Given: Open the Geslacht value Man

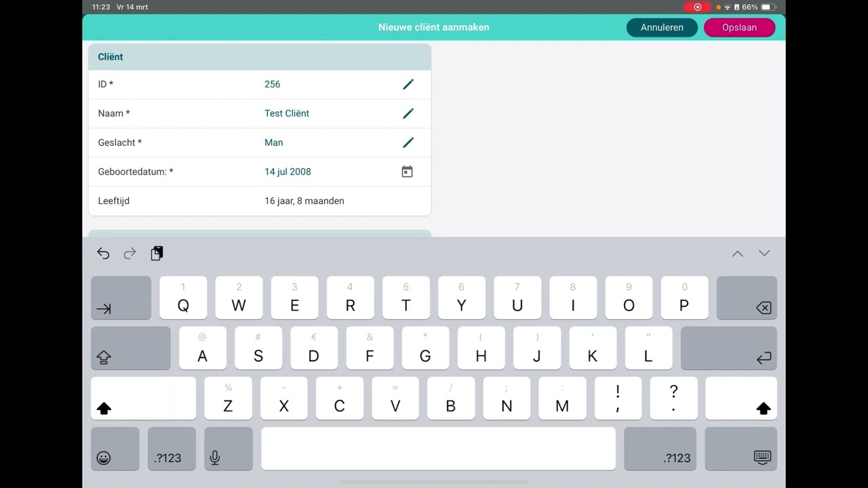Looking at the screenshot, I should point(274,142).
